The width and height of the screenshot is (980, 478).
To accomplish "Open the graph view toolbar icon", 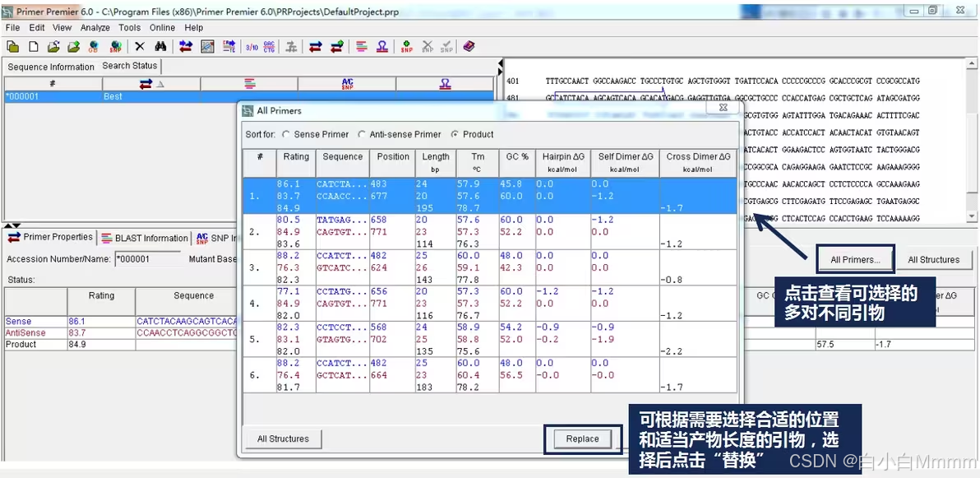I will pos(207,46).
